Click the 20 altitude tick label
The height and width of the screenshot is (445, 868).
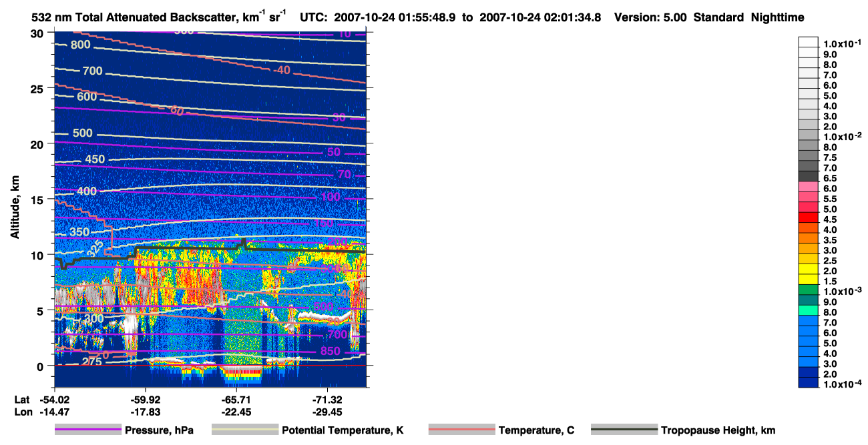38,144
